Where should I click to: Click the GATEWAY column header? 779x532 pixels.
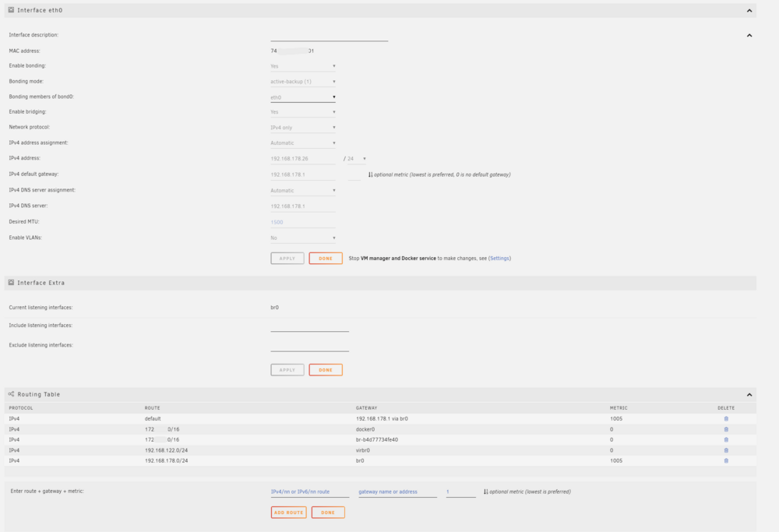pos(367,408)
